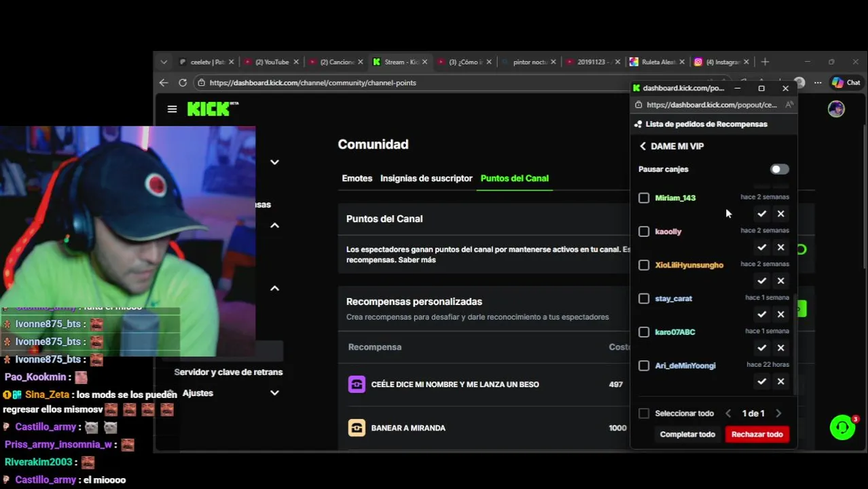Check the box for karo07ABC
868x489 pixels.
(644, 332)
